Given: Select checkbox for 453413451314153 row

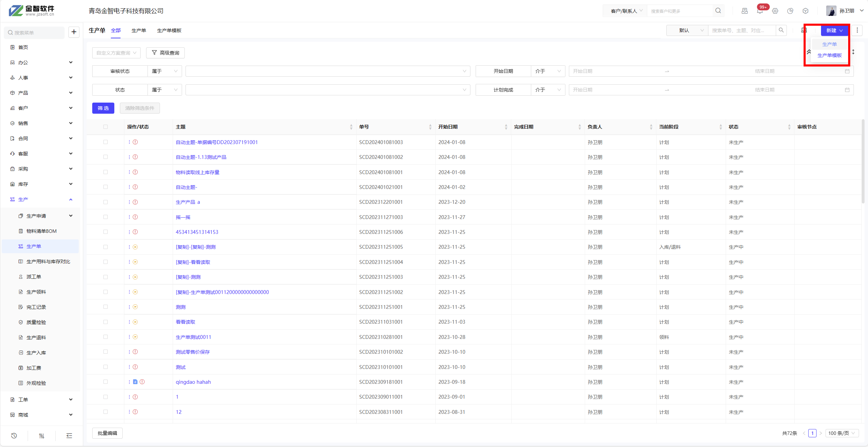Looking at the screenshot, I should pos(106,232).
